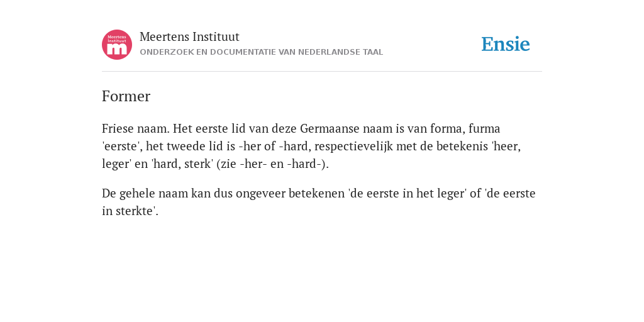Select the 'Former' heading
The width and height of the screenshot is (644, 322).
126,96
